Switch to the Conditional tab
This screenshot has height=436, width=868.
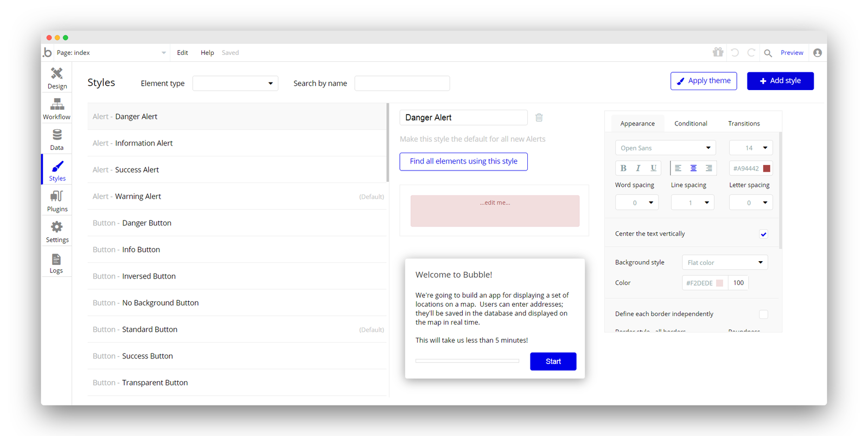pos(691,123)
